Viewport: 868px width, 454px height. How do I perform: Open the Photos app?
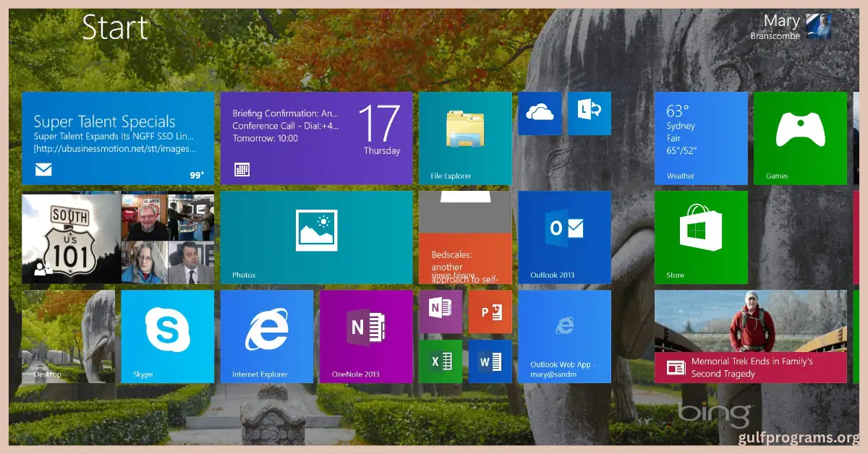[316, 237]
